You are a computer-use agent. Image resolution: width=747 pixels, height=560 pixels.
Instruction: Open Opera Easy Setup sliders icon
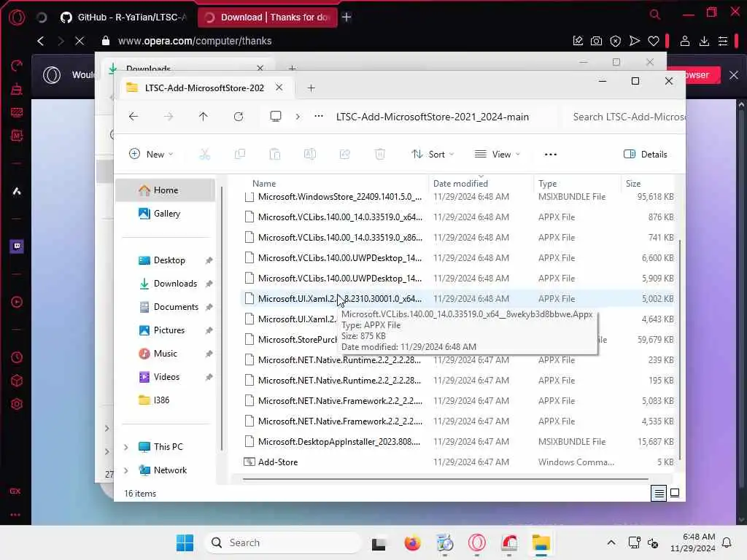coord(723,41)
